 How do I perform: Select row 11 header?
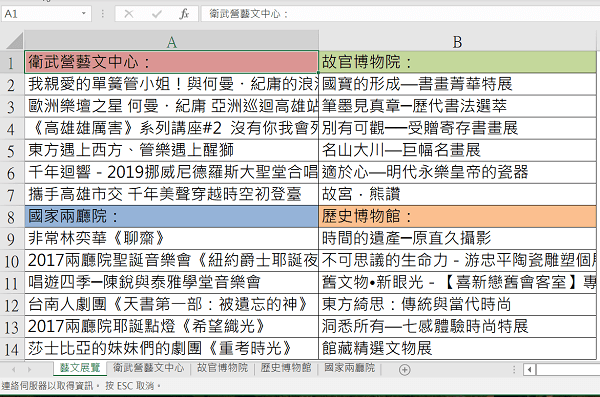[12, 283]
